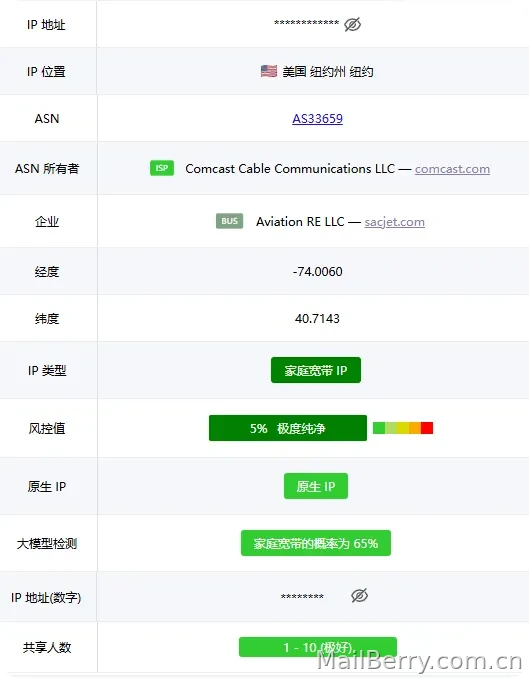This screenshot has height=678, width=529.
Task: Click the 原生 IP green badge
Action: point(316,486)
